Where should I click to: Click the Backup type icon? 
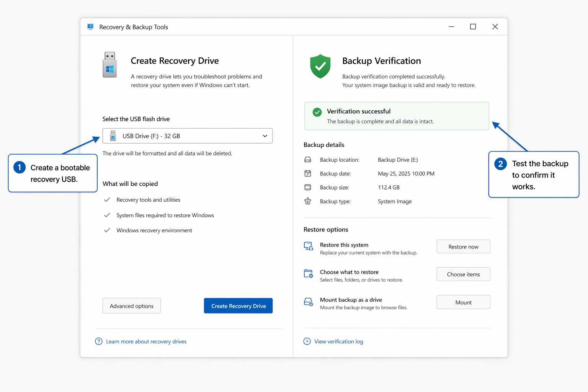308,201
